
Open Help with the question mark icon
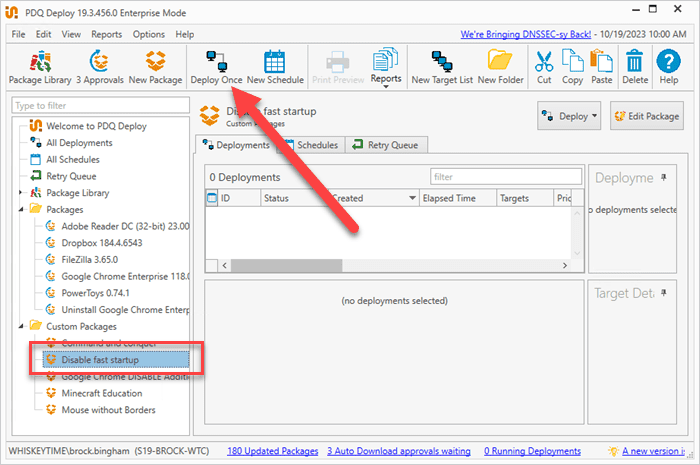coord(669,67)
